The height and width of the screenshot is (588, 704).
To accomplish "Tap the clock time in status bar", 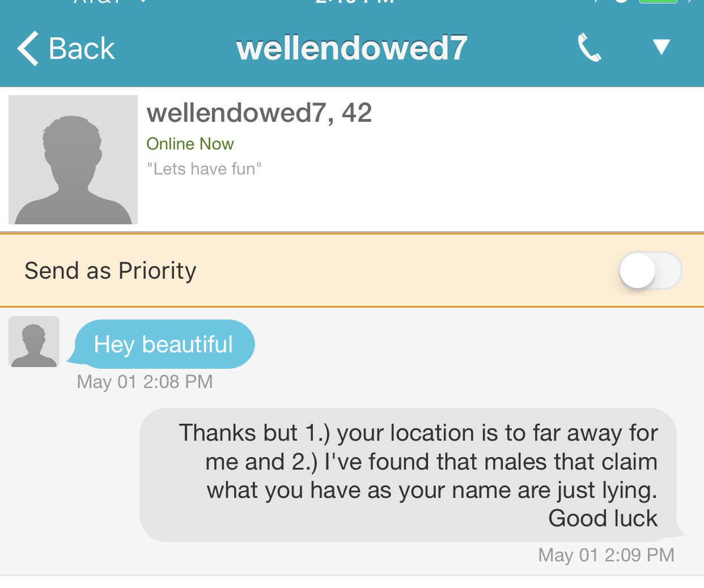I will (354, 2).
